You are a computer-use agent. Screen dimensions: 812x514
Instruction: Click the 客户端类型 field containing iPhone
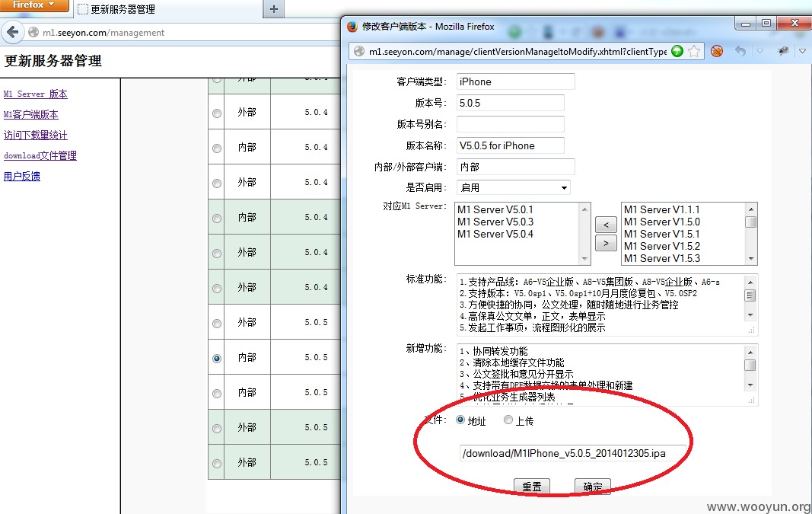click(x=516, y=81)
